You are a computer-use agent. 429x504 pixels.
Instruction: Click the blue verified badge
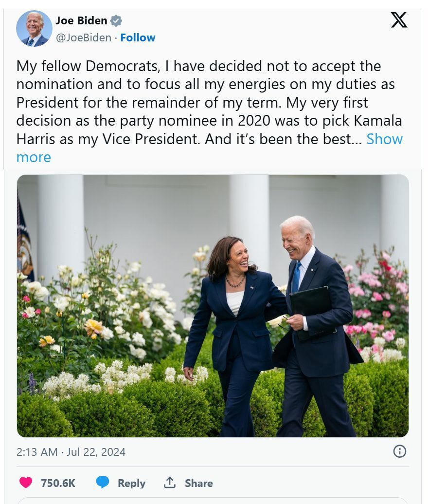point(116,20)
